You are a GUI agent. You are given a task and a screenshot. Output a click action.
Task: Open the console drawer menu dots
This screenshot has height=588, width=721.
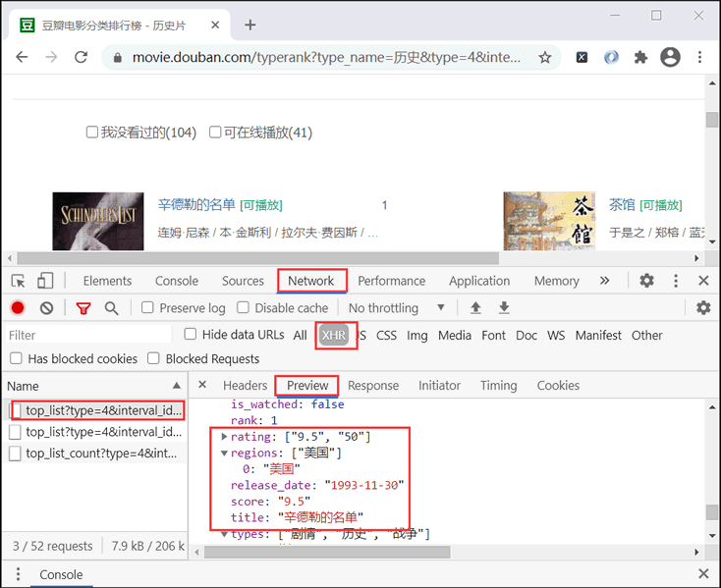18,573
